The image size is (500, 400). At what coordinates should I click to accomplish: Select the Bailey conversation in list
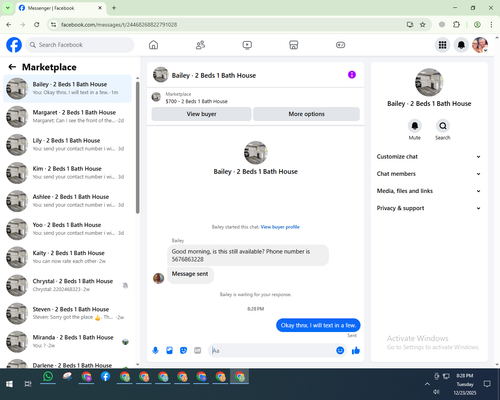pos(67,89)
